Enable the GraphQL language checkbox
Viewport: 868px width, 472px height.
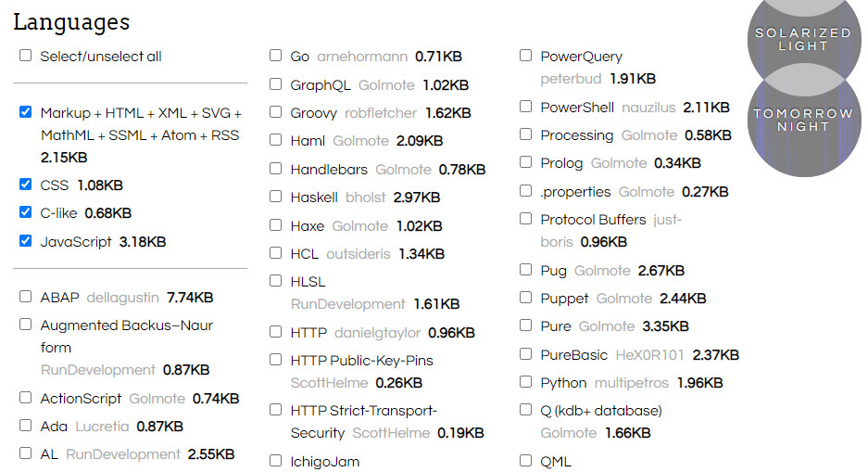[x=275, y=84]
